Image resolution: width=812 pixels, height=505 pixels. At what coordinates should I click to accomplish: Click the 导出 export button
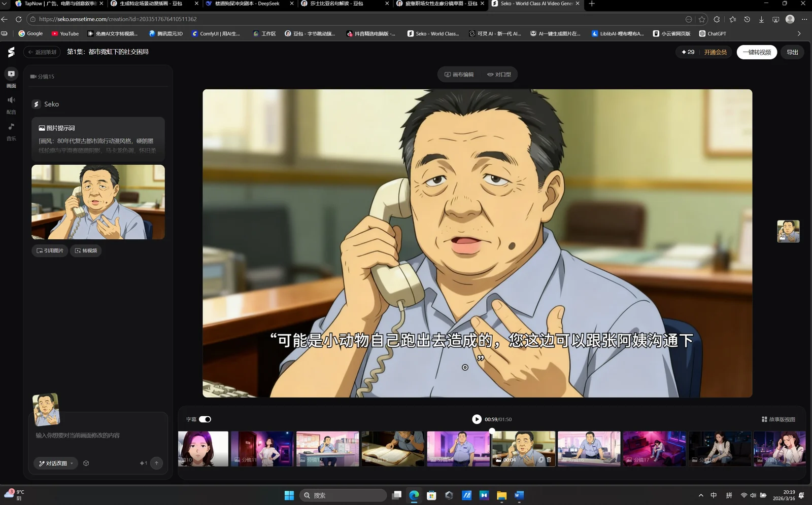792,52
